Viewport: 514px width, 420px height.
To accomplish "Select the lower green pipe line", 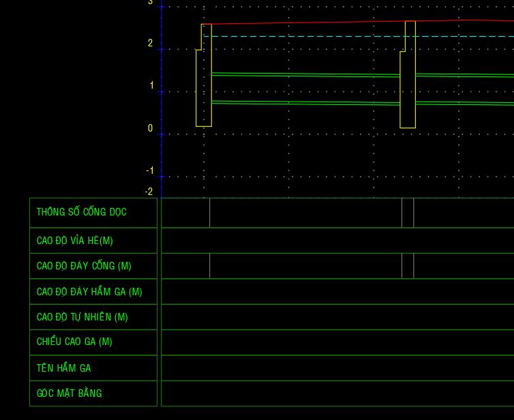I will click(305, 103).
